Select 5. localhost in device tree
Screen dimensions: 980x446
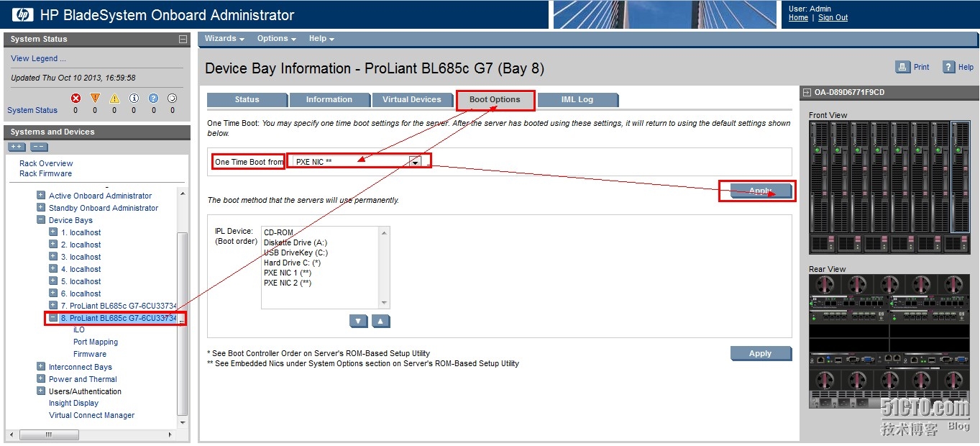(x=81, y=281)
